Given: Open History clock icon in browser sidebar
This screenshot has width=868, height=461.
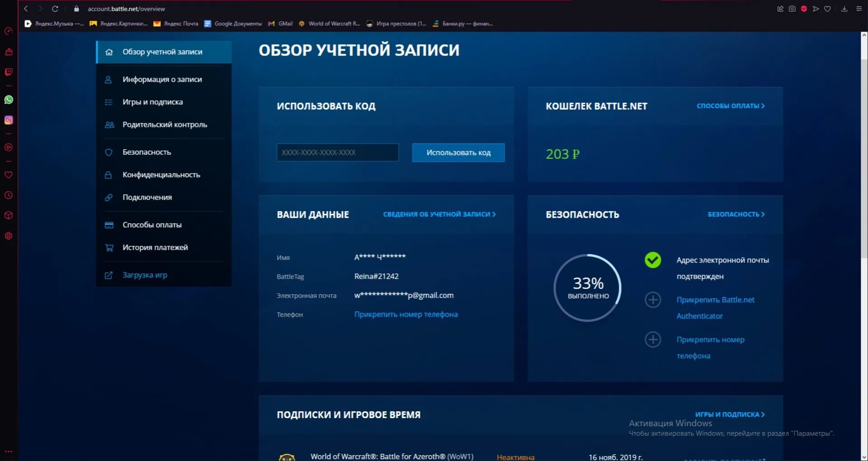Looking at the screenshot, I should [x=9, y=195].
